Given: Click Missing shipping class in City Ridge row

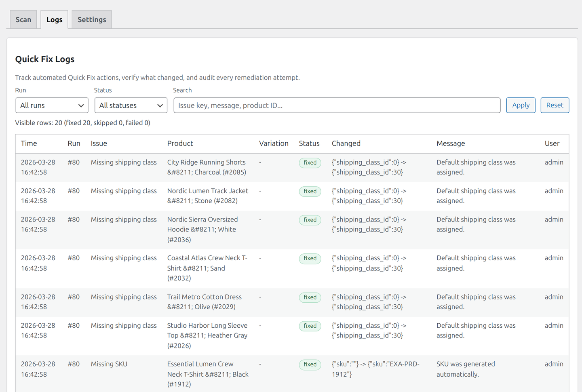Looking at the screenshot, I should click(124, 162).
